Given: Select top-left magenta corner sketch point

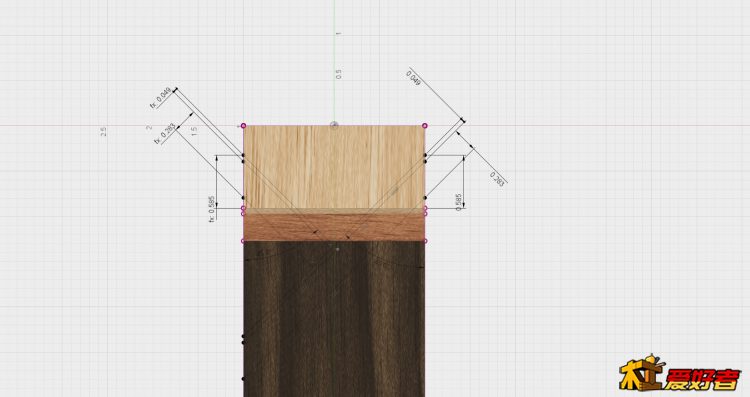Looking at the screenshot, I should [243, 126].
